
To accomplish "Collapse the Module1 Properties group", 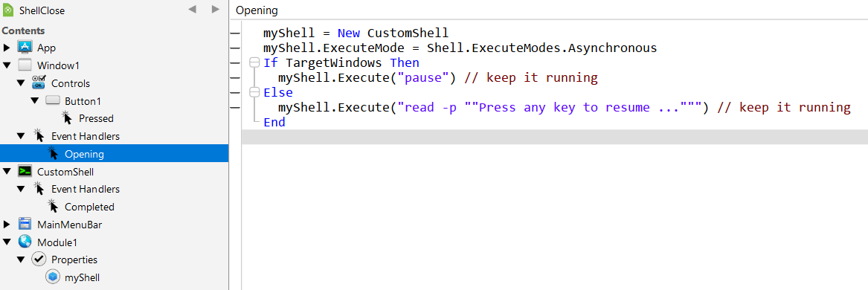I will (21, 260).
